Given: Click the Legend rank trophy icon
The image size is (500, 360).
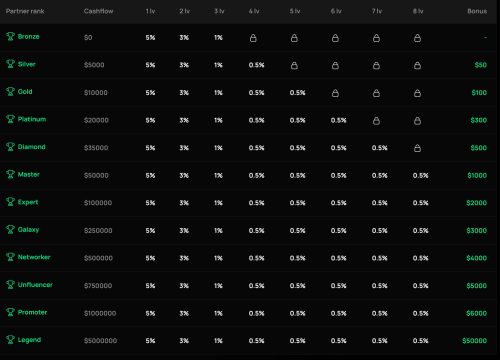Looking at the screenshot, I should tap(10, 340).
